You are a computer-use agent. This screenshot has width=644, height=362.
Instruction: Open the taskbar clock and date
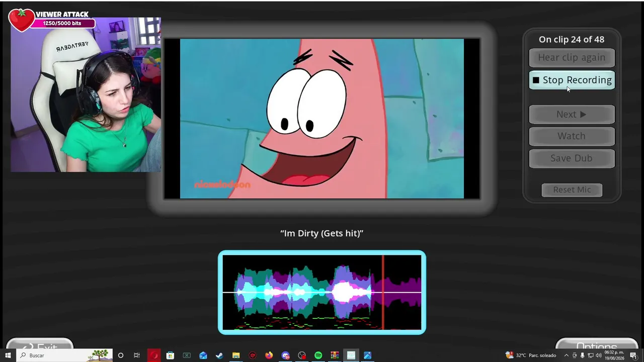614,355
